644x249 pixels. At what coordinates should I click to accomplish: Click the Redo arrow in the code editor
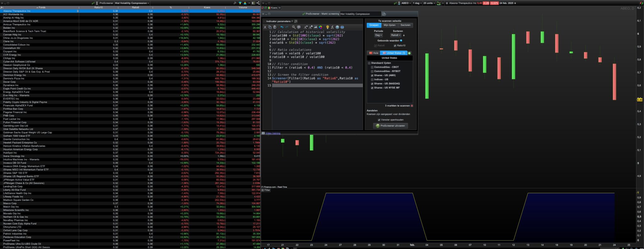(x=286, y=27)
